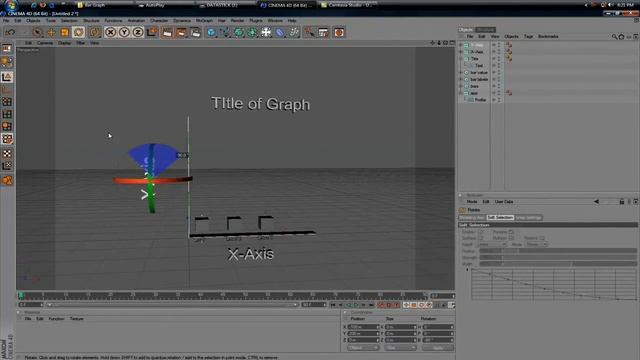Open the viewport Cameras menu
This screenshot has width=640, height=360.
pyautogui.click(x=45, y=43)
